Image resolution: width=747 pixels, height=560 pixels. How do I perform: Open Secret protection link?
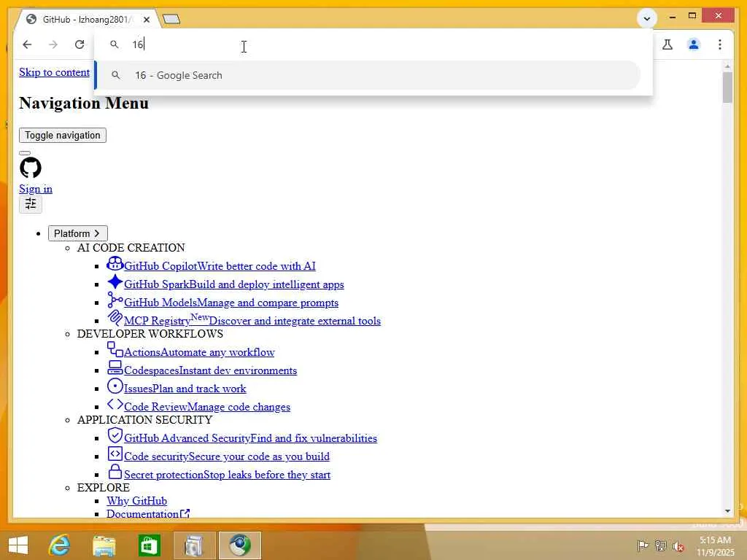coord(227,475)
